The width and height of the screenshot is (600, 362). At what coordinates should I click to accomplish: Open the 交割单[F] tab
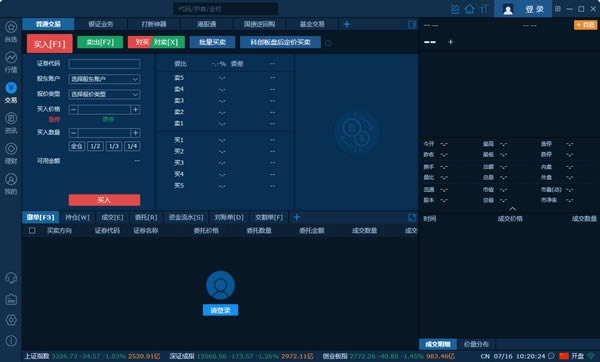coord(269,217)
